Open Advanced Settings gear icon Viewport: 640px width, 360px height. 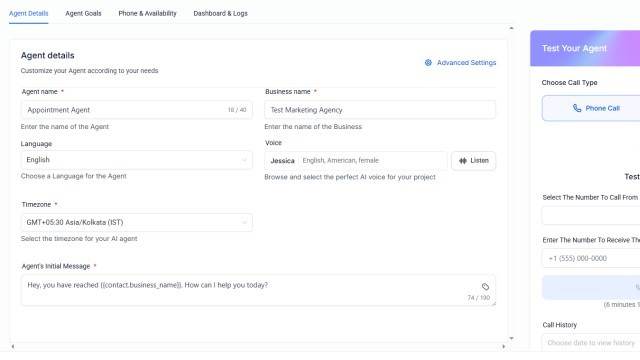tap(428, 62)
